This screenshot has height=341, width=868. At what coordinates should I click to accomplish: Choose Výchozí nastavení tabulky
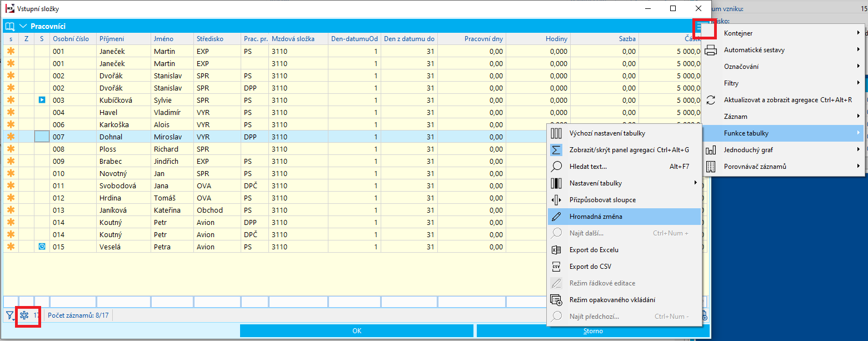[x=625, y=133]
